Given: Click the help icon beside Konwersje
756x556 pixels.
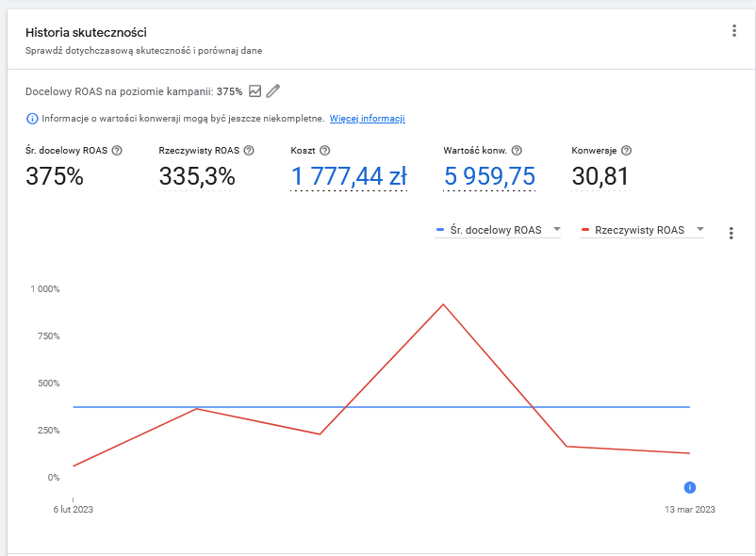Looking at the screenshot, I should point(626,151).
